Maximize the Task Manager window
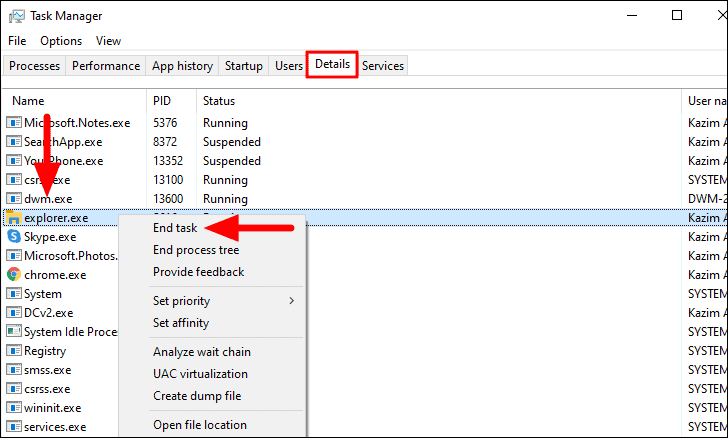The image size is (728, 438). click(x=677, y=15)
